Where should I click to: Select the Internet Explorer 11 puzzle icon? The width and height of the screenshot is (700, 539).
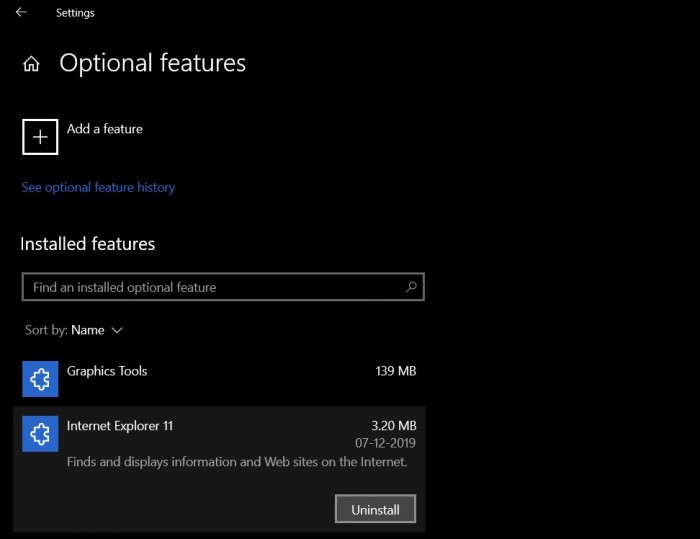40,434
